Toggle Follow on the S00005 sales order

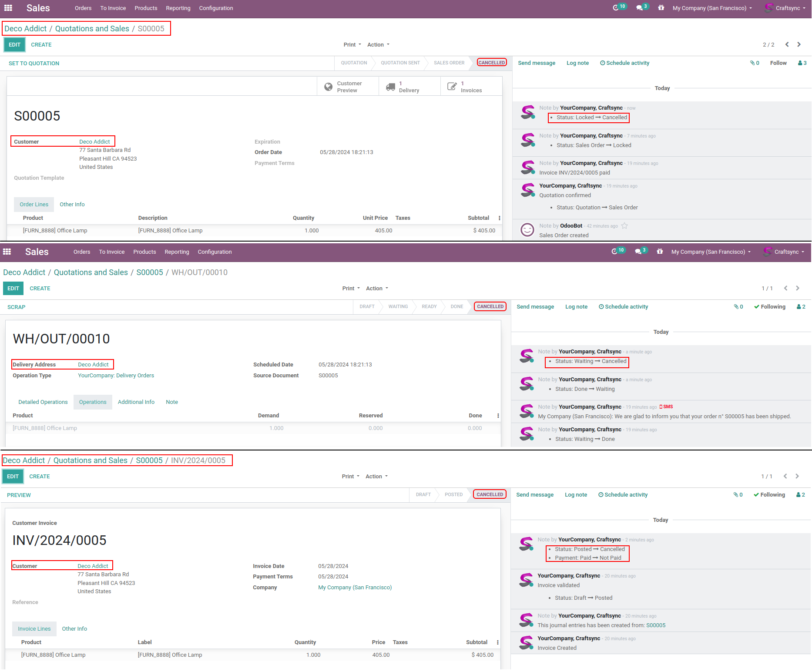point(778,63)
